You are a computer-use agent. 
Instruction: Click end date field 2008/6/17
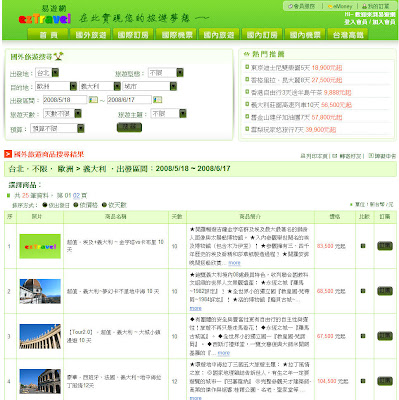129,99
